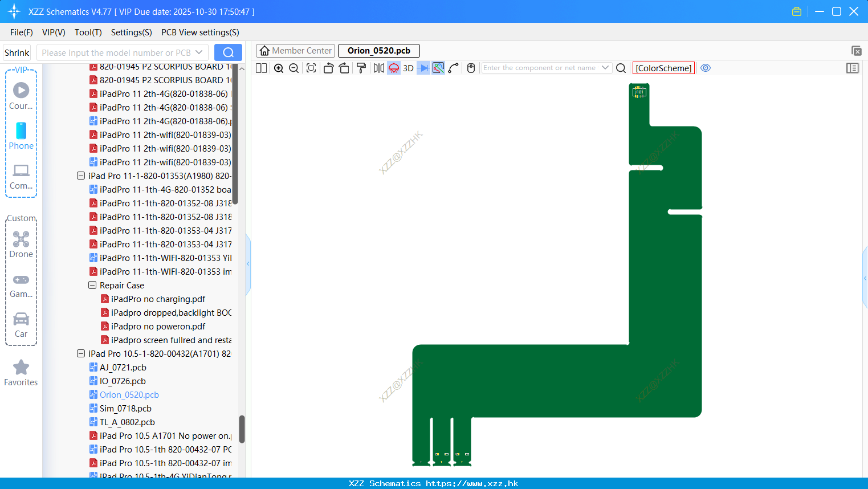This screenshot has width=868, height=489.
Task: Select the Car category
Action: [x=21, y=325]
